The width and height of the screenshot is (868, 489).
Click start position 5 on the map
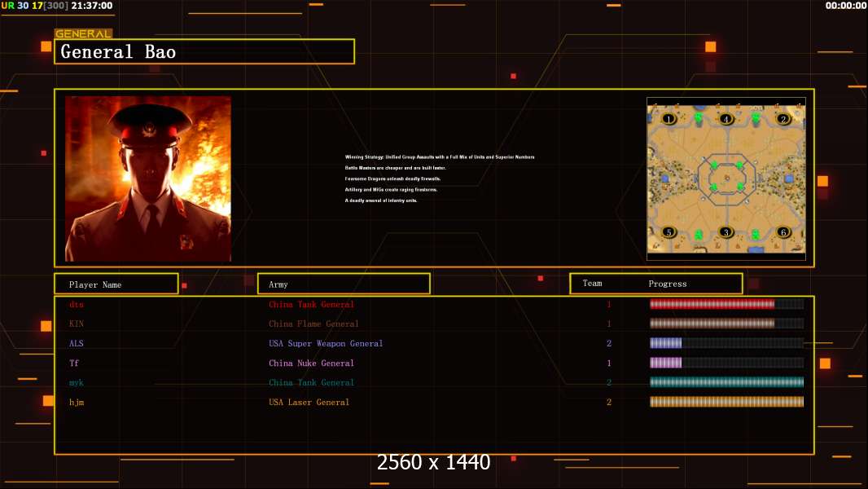coord(669,232)
